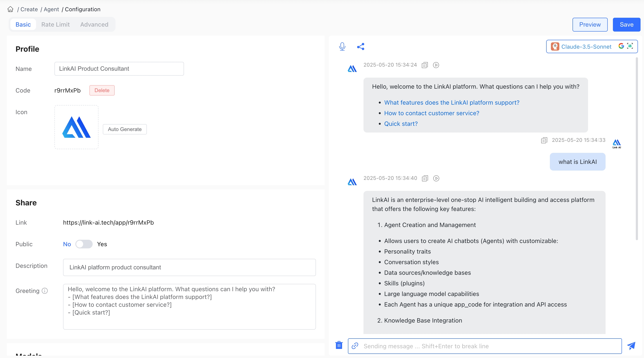Go to Create in breadcrumb

tap(29, 9)
